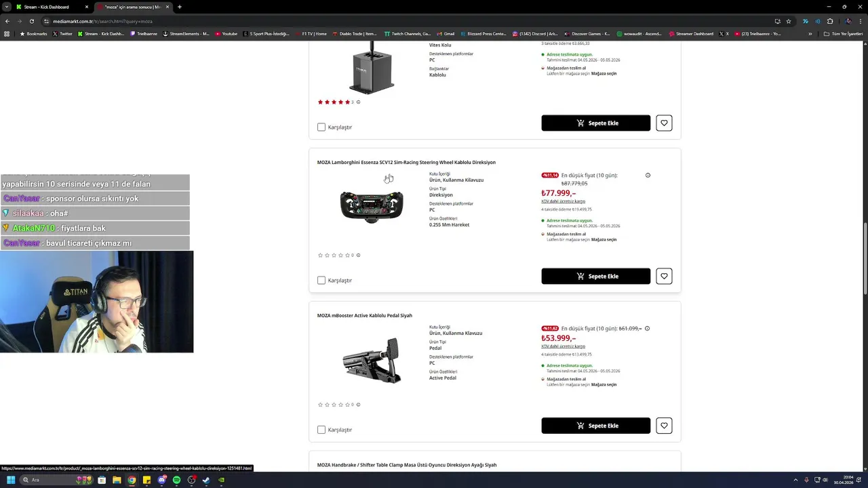The image size is (868, 488).
Task: Bookmark this page with the star icon
Action: (789, 21)
